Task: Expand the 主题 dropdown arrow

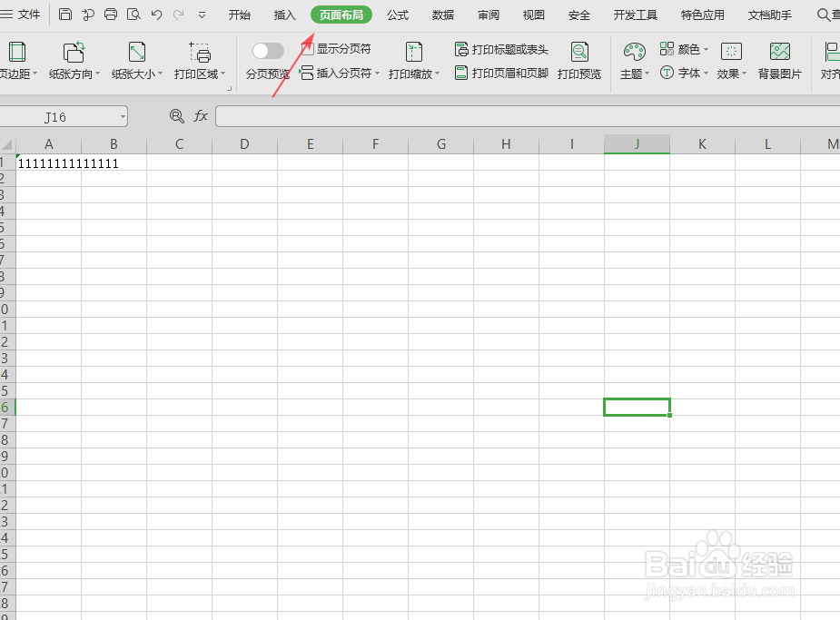Action: 647,74
